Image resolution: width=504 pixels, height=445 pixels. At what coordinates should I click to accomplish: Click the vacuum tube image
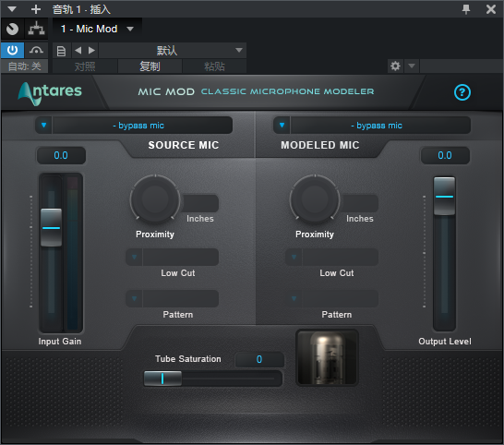click(327, 357)
